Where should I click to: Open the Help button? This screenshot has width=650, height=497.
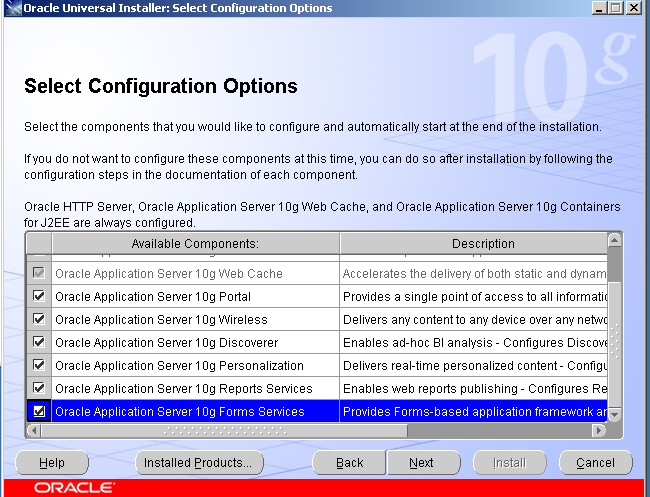tap(52, 463)
